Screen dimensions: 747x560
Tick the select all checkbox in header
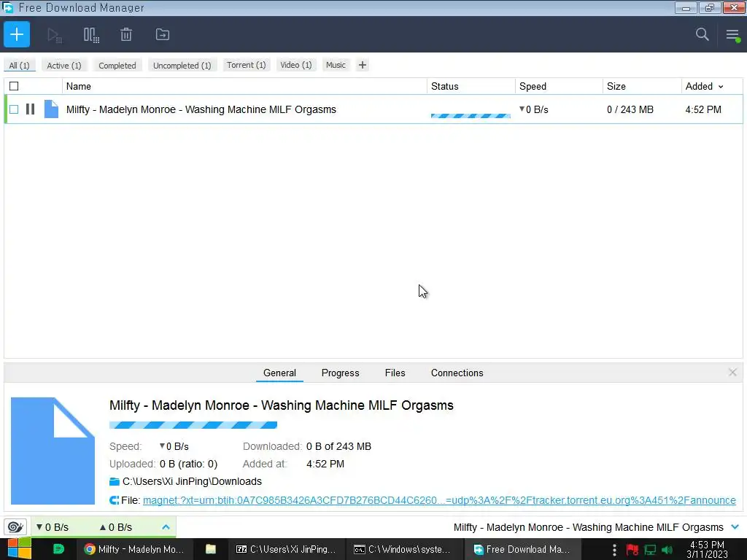point(14,86)
